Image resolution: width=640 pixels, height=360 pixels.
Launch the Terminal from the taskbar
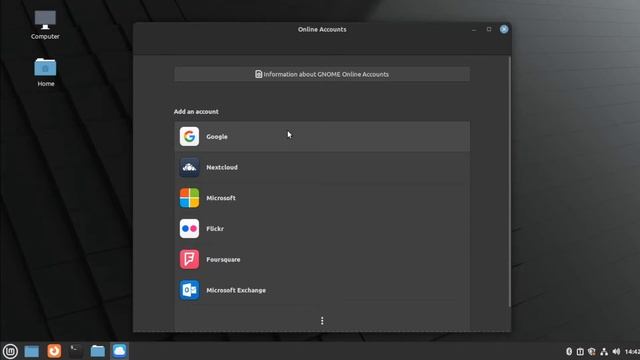coord(76,351)
